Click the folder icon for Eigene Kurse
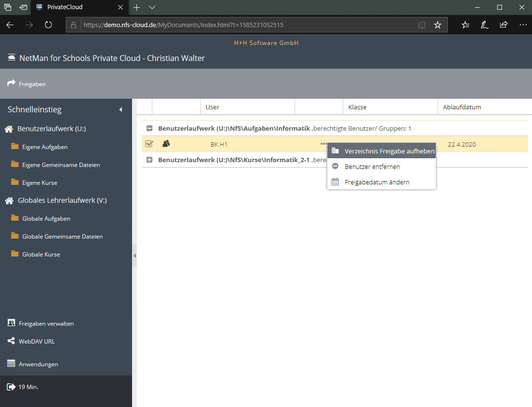532x407 pixels. pos(15,182)
